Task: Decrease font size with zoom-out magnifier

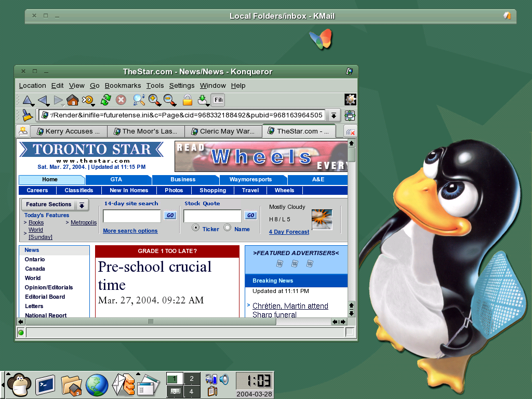Action: coord(170,100)
